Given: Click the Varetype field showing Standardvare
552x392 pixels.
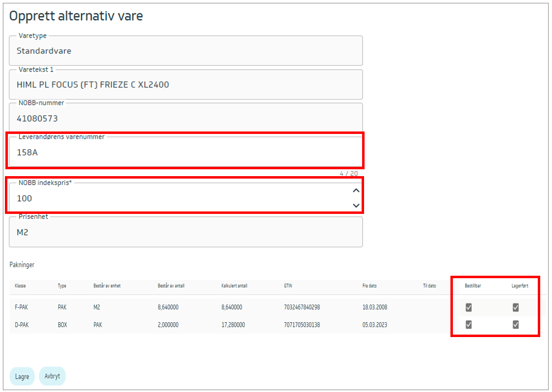Looking at the screenshot, I should coord(185,51).
